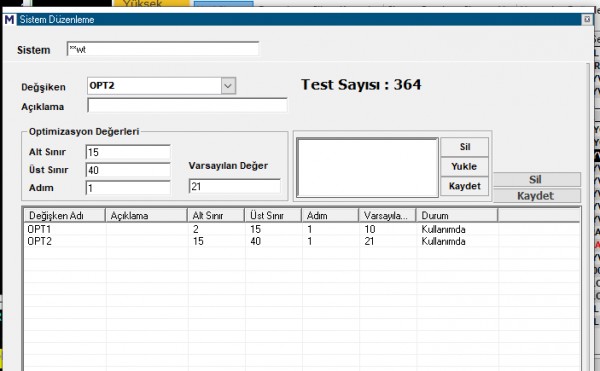
Task: Click the Üst Sınır input field
Action: click(x=128, y=170)
